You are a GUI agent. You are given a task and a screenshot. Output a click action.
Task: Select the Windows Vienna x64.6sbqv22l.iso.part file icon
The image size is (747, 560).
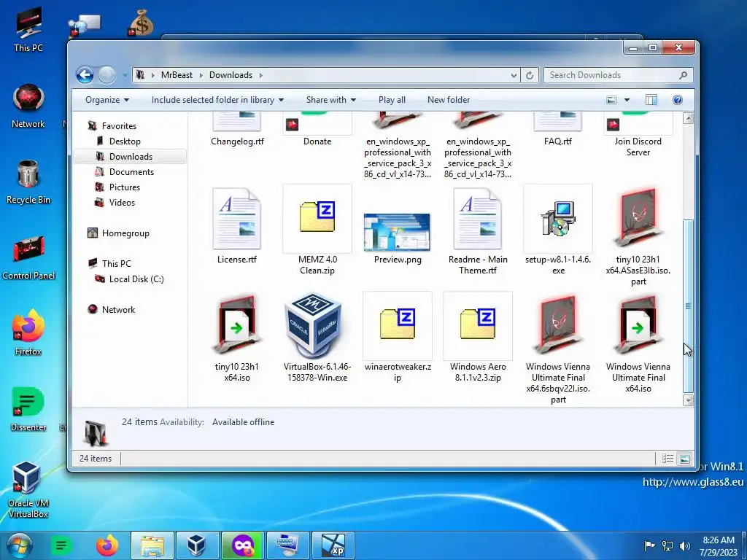(x=558, y=325)
